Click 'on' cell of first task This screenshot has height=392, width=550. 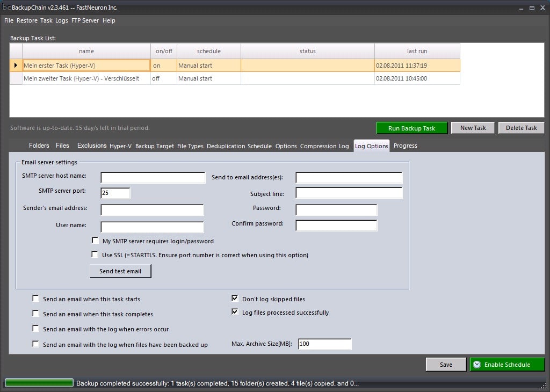pyautogui.click(x=164, y=66)
